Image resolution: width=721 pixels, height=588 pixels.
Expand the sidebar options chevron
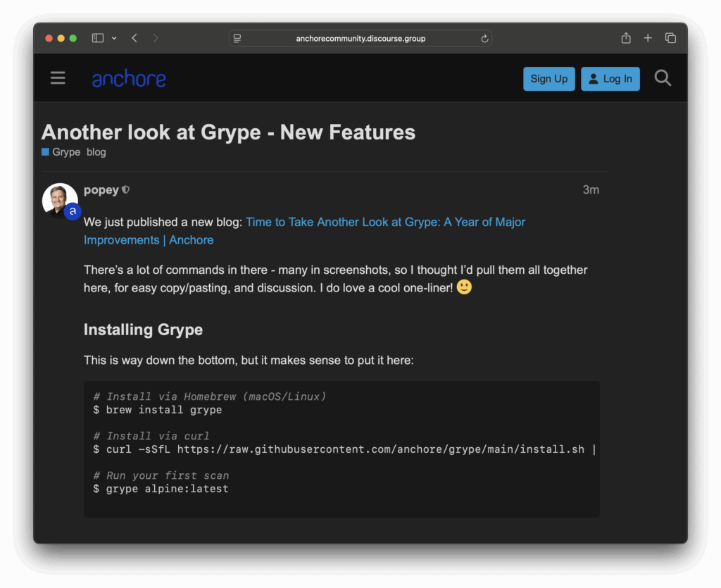[114, 39]
